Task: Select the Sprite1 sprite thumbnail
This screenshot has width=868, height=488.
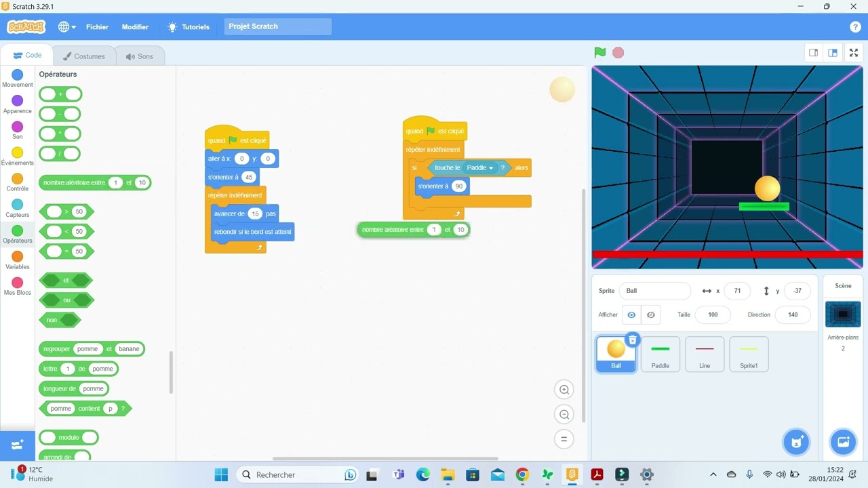Action: point(749,354)
